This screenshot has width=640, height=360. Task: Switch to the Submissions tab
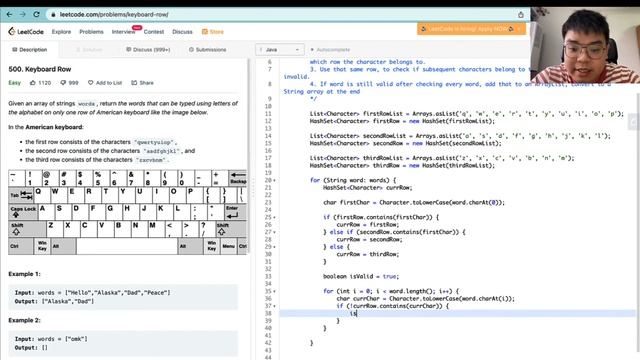click(207, 50)
